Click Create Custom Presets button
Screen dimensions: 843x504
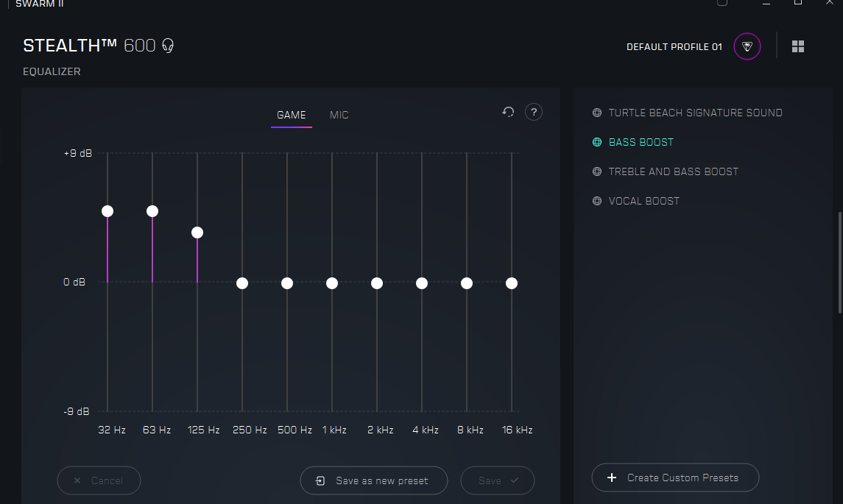click(x=675, y=478)
